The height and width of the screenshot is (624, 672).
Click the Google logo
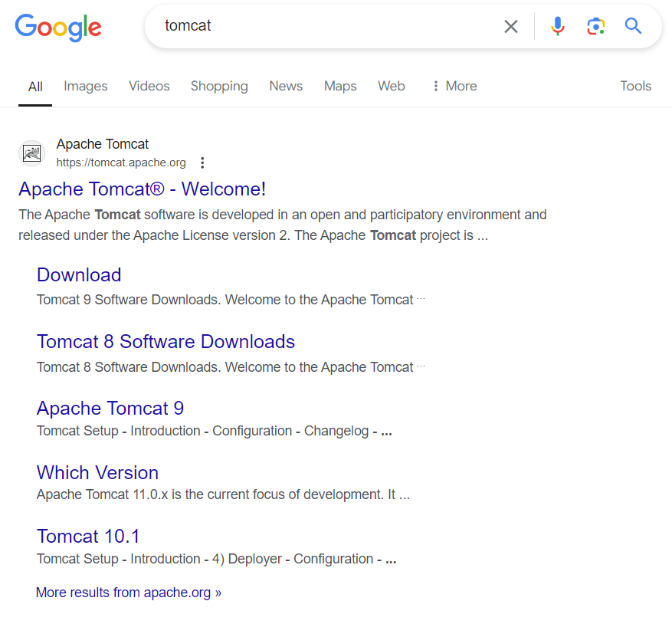pyautogui.click(x=58, y=27)
